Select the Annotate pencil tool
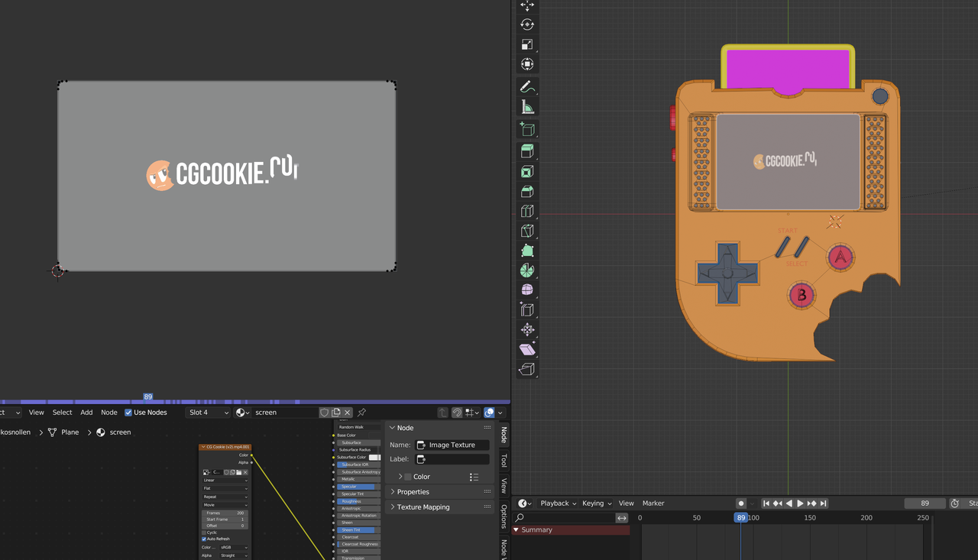 [527, 87]
